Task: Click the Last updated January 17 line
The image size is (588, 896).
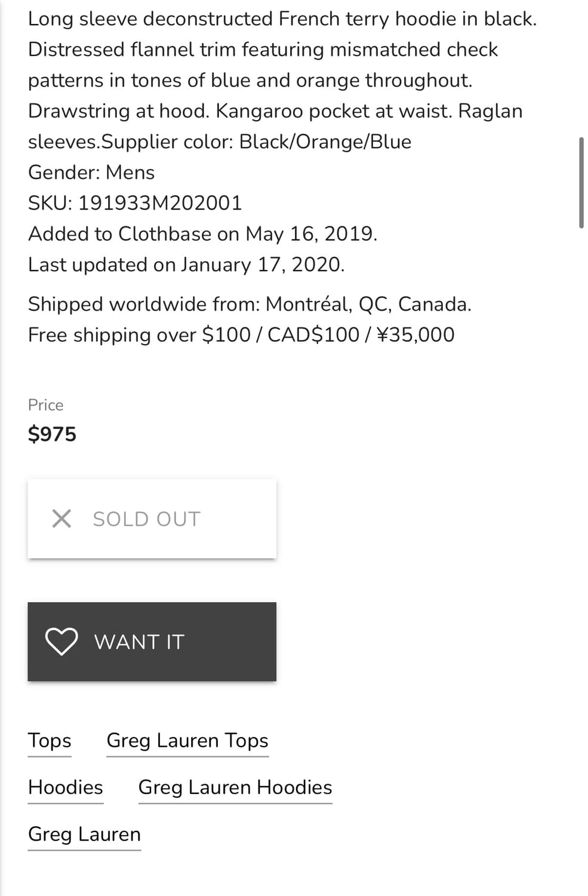Action: coord(186,265)
